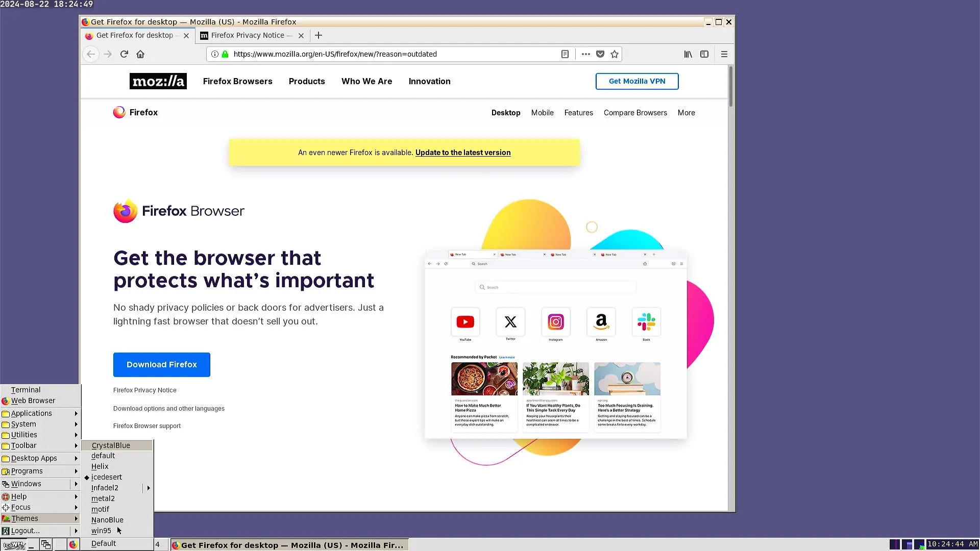Expand the Infadel2 theme submenu arrow
Image resolution: width=980 pixels, height=551 pixels.
149,488
